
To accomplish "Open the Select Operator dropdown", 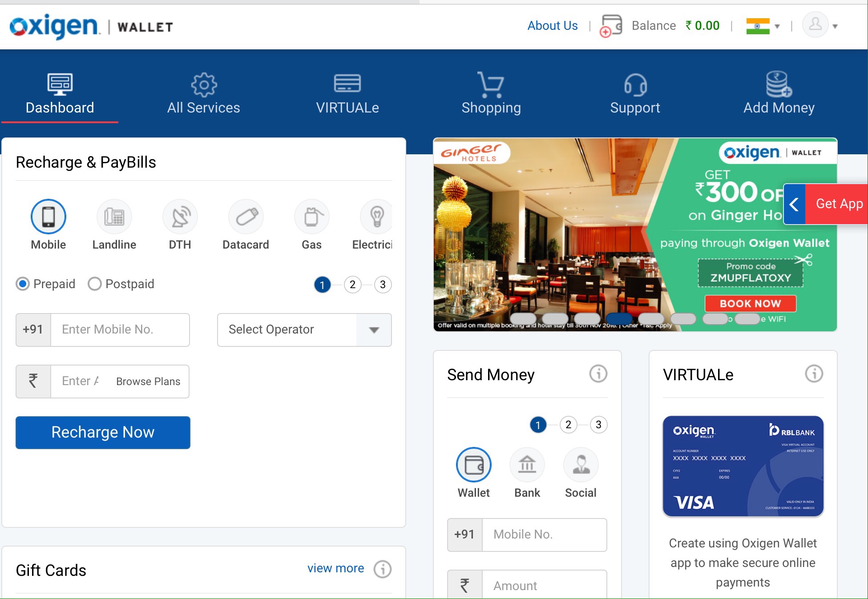I will [304, 330].
